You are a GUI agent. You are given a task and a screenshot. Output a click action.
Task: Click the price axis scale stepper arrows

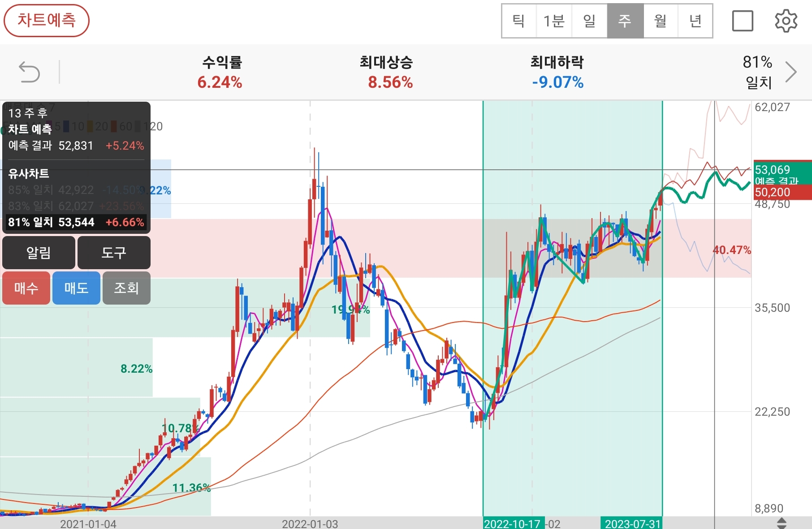coord(782,523)
